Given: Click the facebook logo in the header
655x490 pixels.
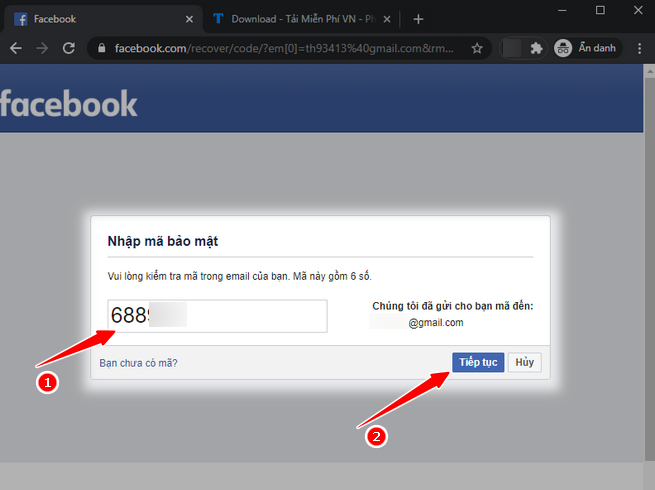Looking at the screenshot, I should 68,104.
